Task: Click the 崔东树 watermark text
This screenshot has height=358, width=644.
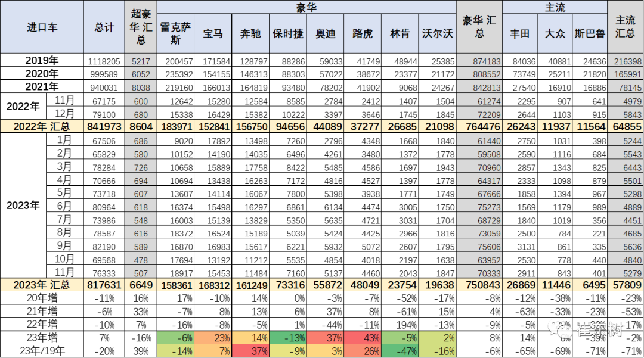Action: tap(599, 329)
